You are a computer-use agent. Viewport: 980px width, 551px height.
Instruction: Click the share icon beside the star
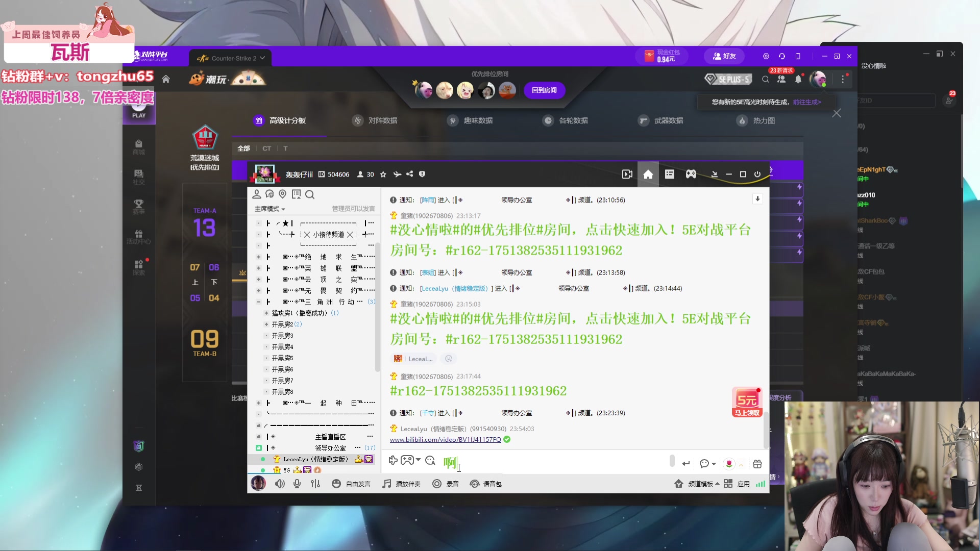pyautogui.click(x=409, y=174)
